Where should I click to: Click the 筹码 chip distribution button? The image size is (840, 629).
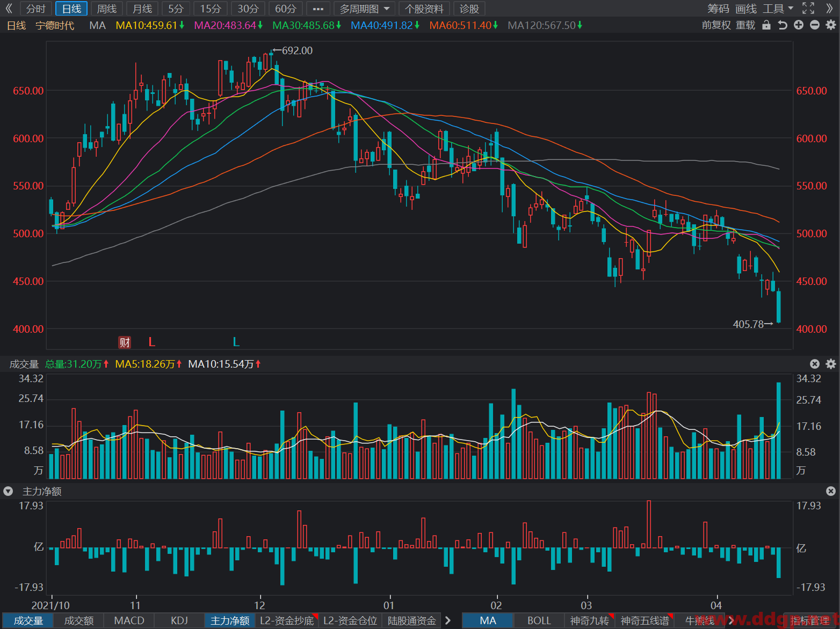pos(718,9)
